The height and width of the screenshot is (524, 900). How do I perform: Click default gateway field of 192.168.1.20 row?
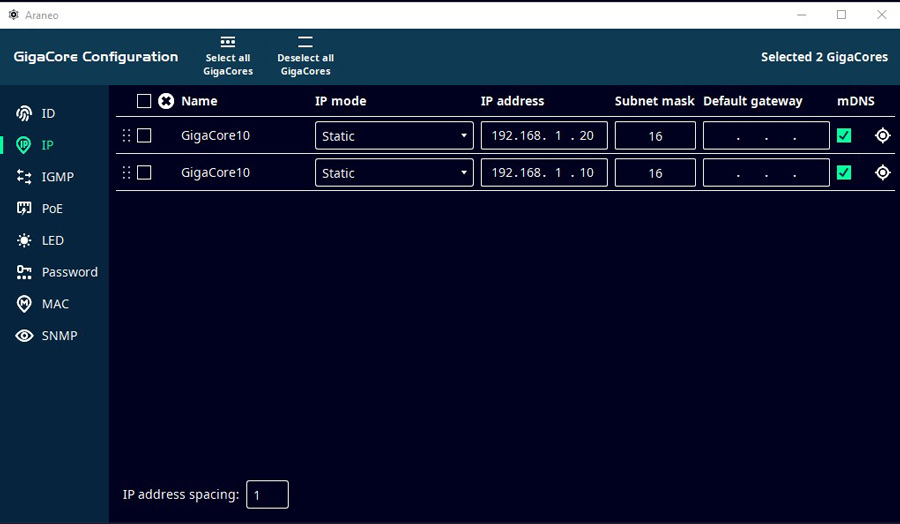click(766, 135)
